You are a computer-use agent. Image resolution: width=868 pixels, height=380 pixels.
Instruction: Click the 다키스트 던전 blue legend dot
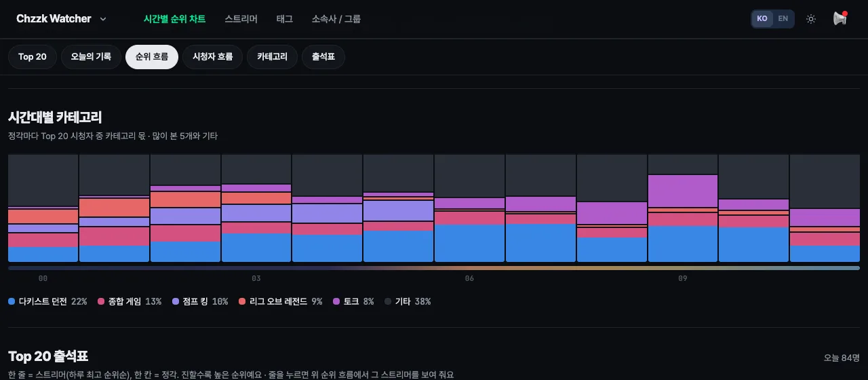[12, 301]
